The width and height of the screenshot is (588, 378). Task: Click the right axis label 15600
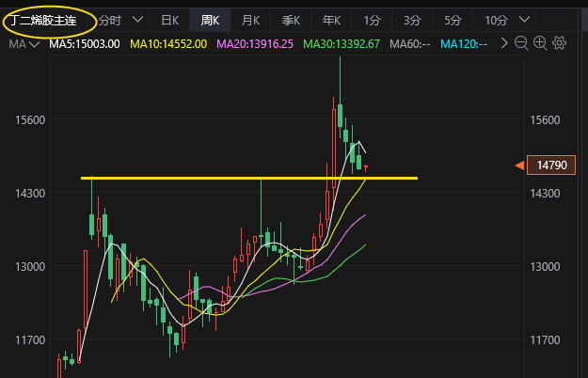click(x=545, y=120)
